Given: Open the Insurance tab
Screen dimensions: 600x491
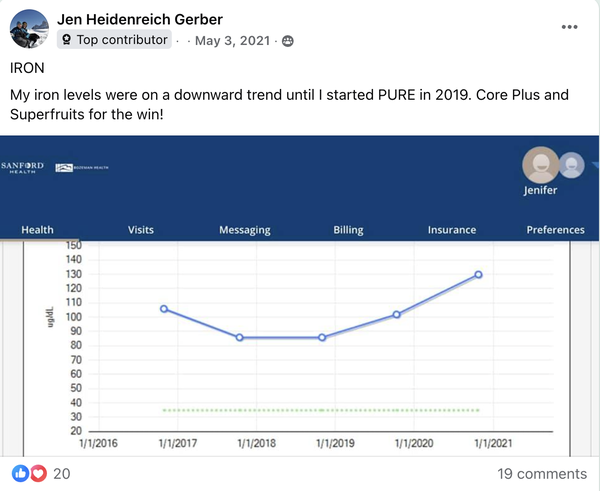Looking at the screenshot, I should coord(452,230).
